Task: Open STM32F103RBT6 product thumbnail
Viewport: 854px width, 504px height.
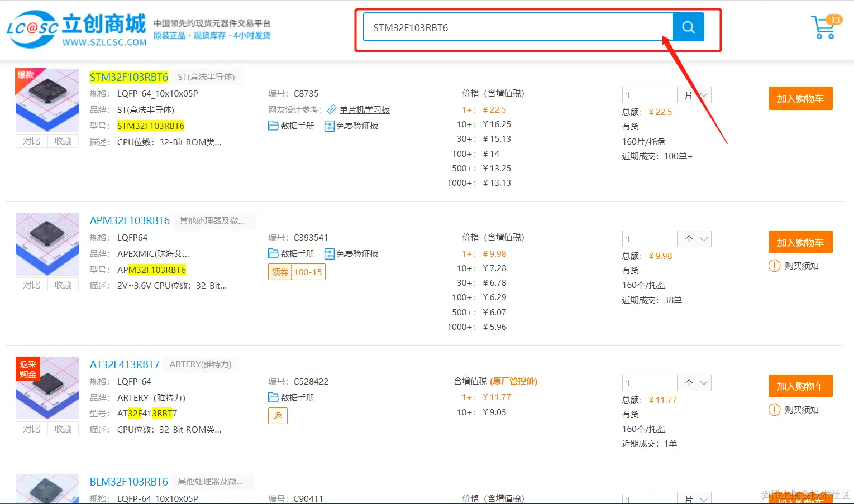Action: (x=47, y=100)
